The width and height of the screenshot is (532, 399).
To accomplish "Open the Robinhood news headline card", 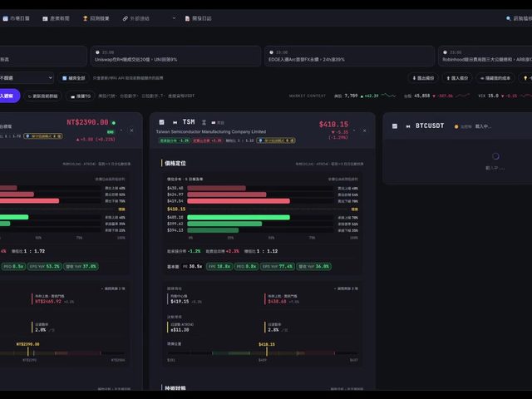I will [x=485, y=56].
